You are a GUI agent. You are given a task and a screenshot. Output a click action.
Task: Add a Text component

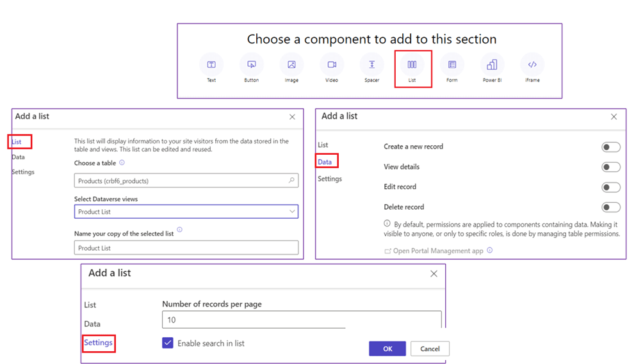[x=211, y=65]
